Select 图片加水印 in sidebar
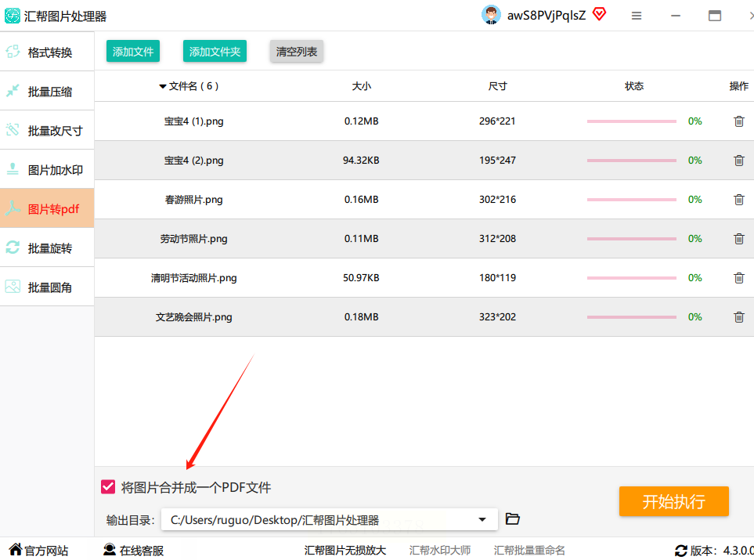 tap(47, 170)
